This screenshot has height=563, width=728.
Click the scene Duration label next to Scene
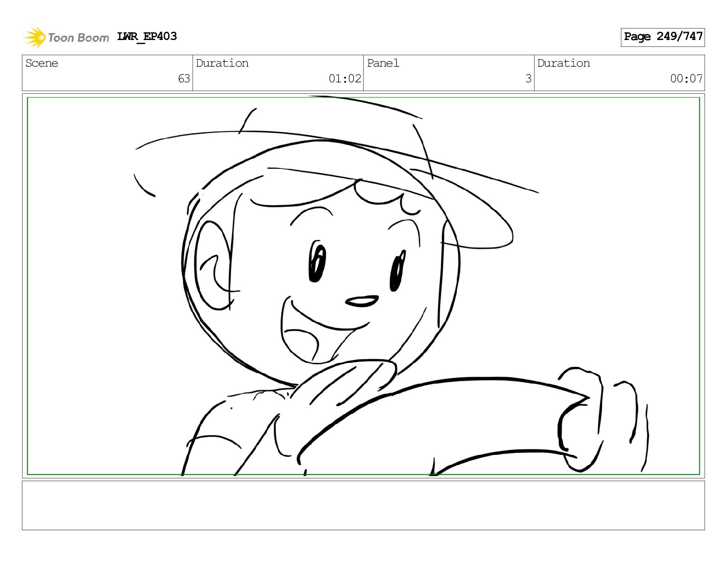pyautogui.click(x=222, y=63)
